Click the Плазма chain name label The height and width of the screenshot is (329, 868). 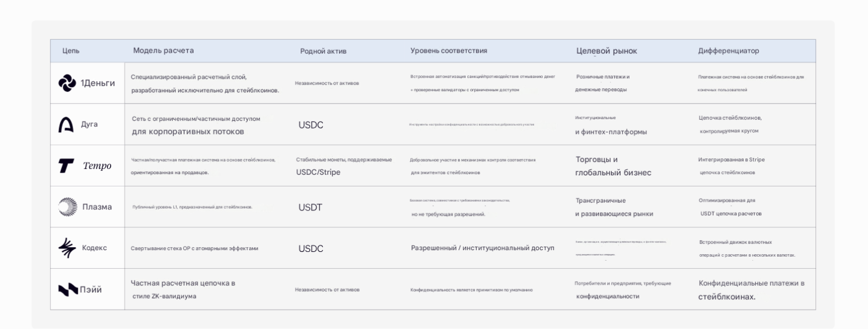[97, 207]
